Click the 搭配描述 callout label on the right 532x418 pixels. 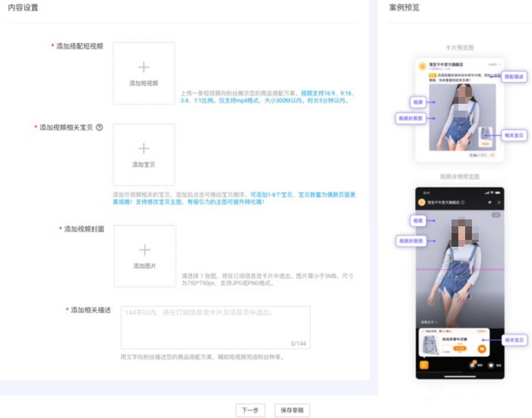(516, 77)
